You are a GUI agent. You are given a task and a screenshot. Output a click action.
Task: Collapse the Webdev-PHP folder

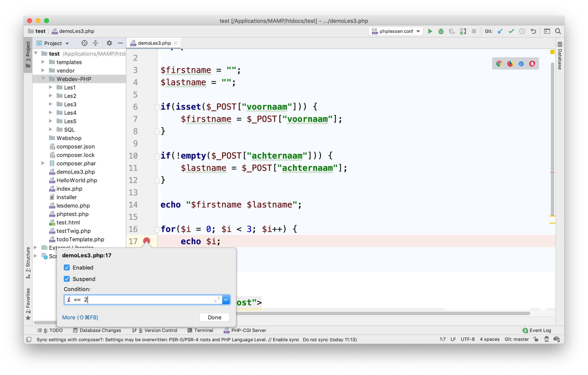[43, 79]
